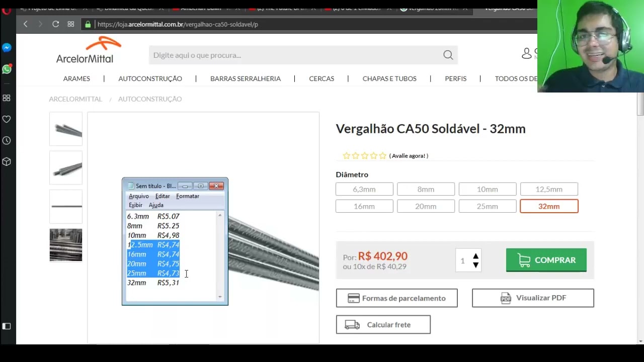This screenshot has height=362, width=644.
Task: Select the 12,5mm diameter option
Action: (x=549, y=190)
